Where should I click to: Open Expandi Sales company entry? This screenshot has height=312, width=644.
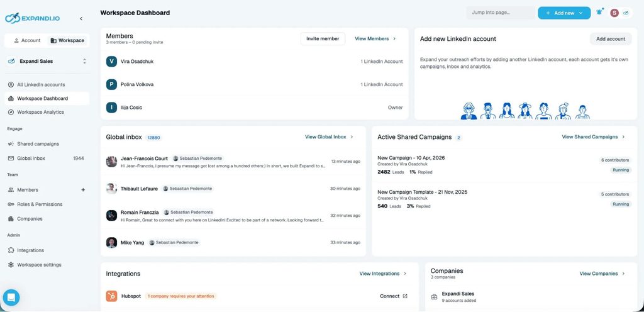coord(531,297)
